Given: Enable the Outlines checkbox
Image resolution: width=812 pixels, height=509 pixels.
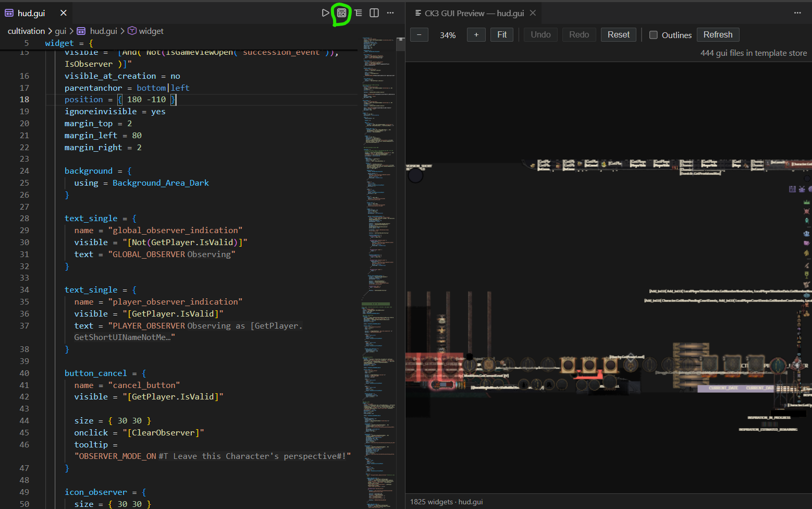Looking at the screenshot, I should [653, 35].
